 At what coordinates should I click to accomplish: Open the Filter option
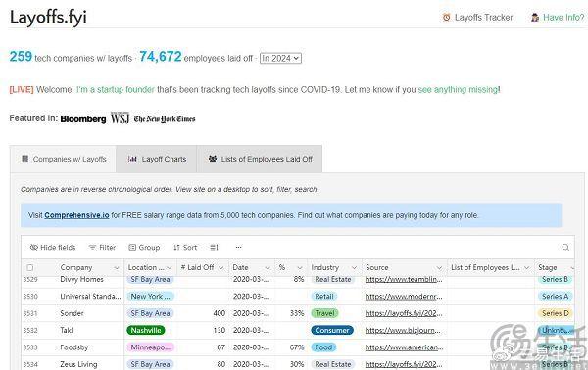(102, 248)
